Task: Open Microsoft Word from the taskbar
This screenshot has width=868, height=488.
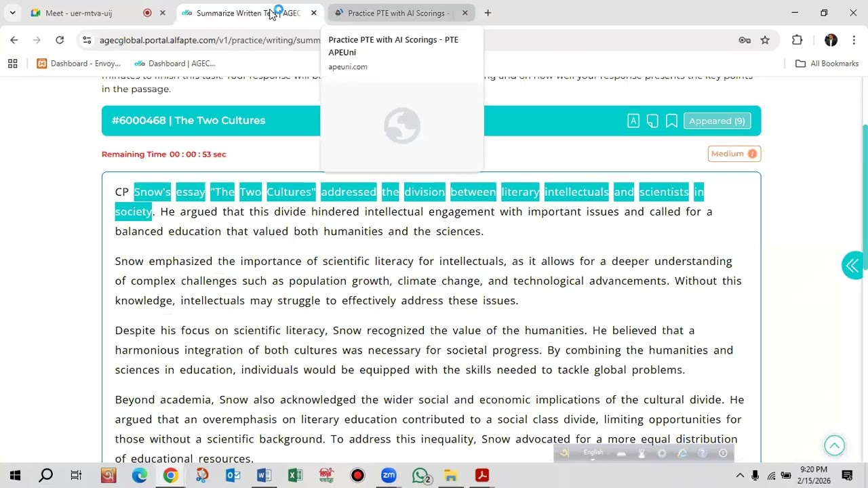Action: (x=264, y=475)
